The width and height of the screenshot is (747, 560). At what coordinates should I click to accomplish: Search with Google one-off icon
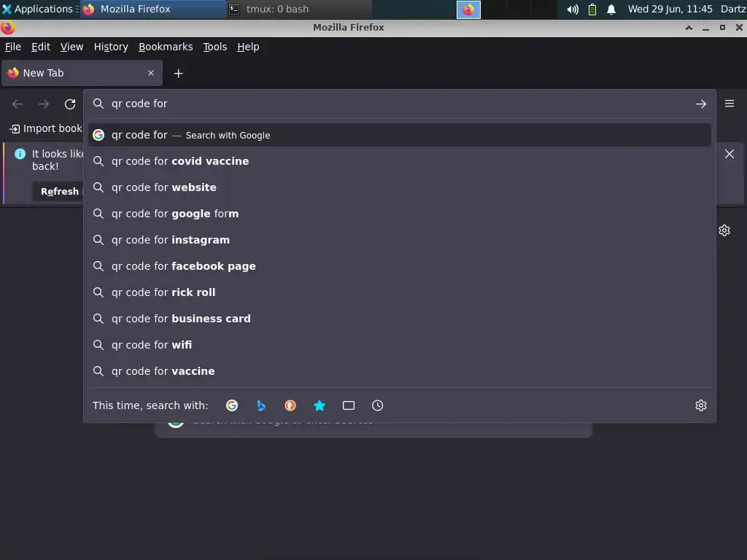point(232,405)
